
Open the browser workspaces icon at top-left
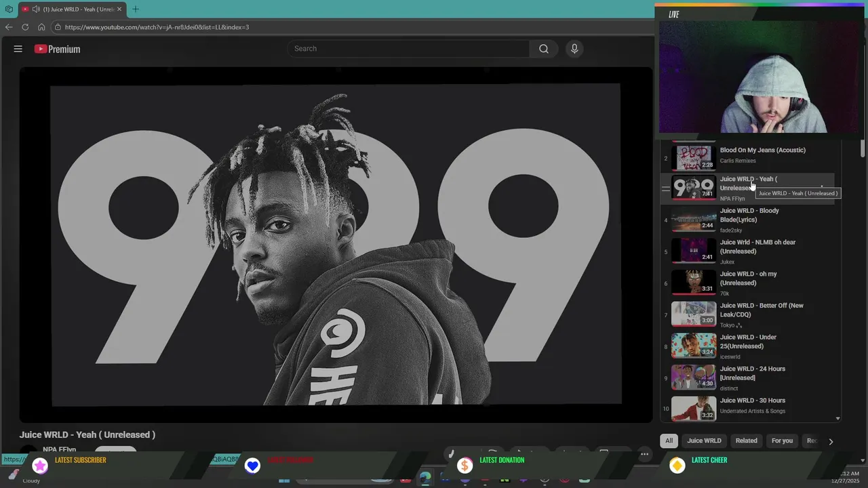9,9
